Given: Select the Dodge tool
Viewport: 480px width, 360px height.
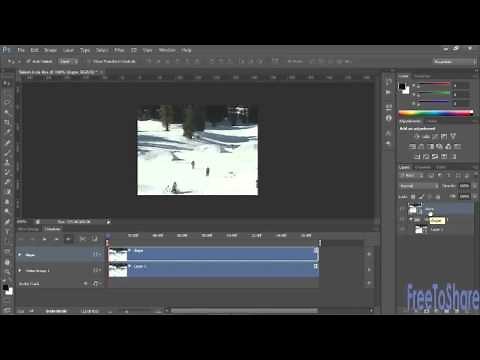Looking at the screenshot, I should [x=7, y=211].
